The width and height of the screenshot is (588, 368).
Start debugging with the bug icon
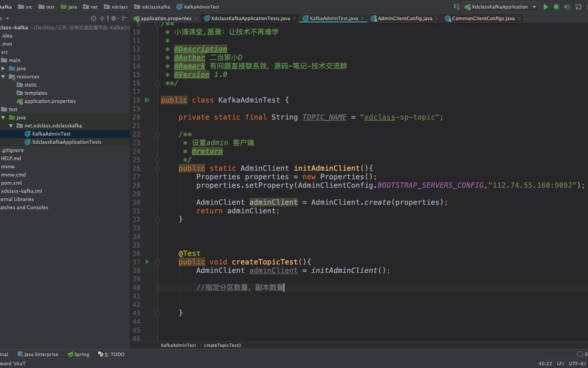coord(557,7)
